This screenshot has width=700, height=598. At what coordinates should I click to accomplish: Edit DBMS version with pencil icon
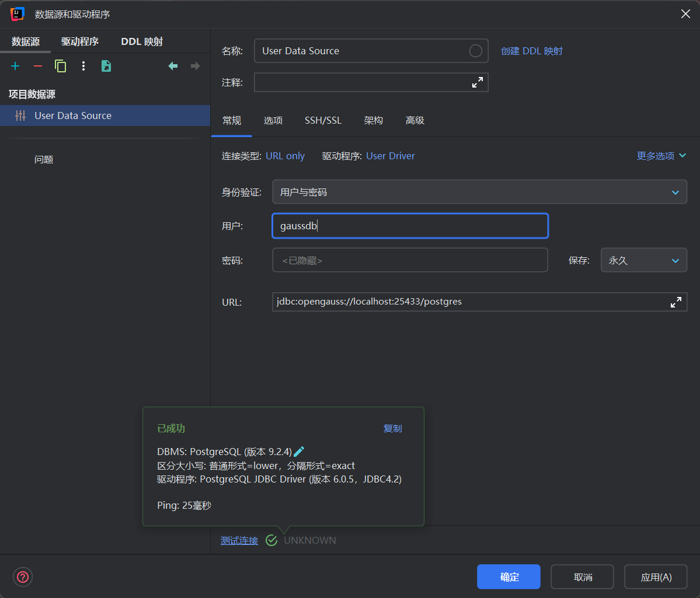click(299, 452)
